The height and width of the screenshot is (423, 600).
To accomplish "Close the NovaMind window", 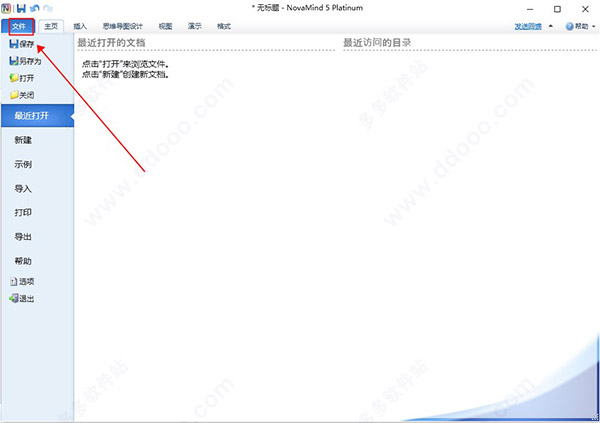I will (585, 9).
